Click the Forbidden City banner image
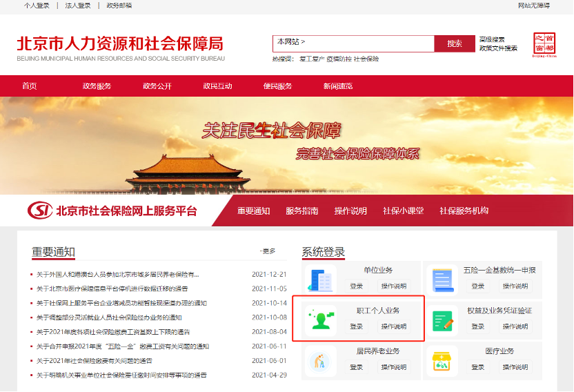Screen dimensions: 574x392 coord(286,146)
